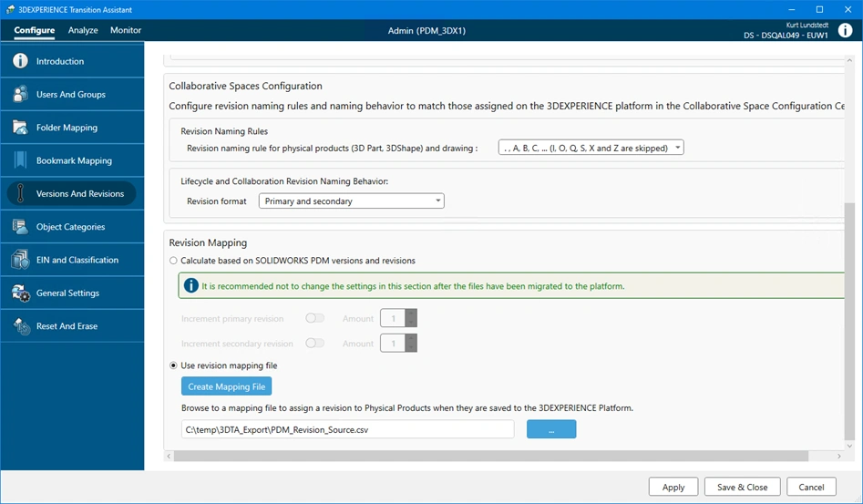Image resolution: width=863 pixels, height=504 pixels.
Task: Switch to the Analyze tab
Action: [83, 30]
